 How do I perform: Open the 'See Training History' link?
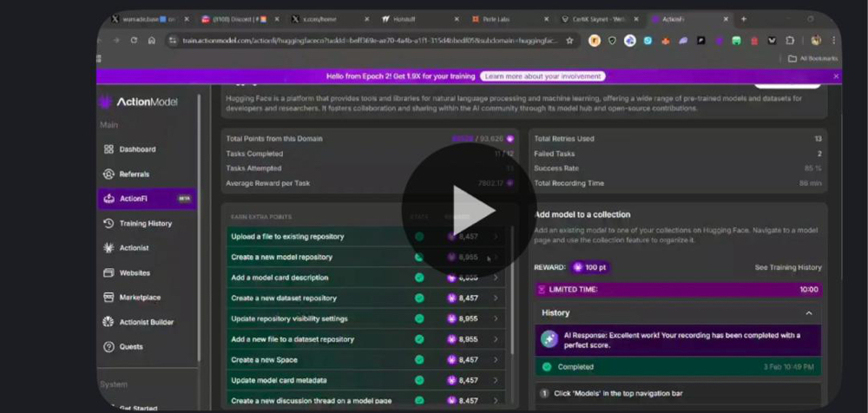click(787, 267)
